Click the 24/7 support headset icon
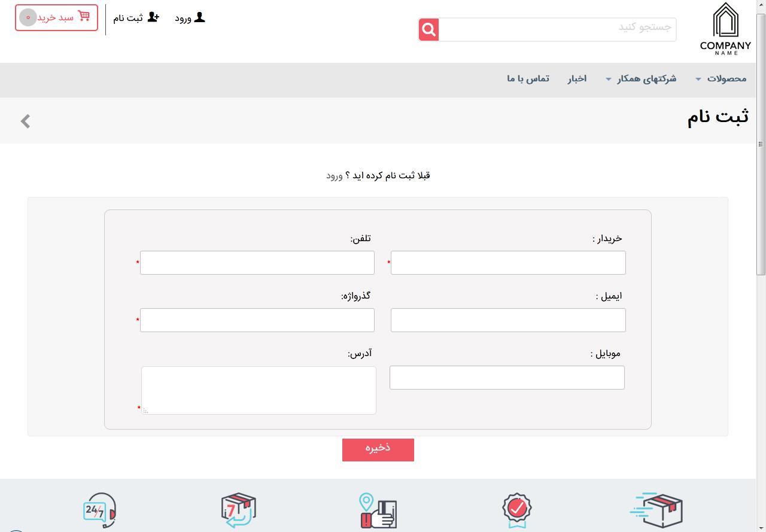 click(99, 510)
